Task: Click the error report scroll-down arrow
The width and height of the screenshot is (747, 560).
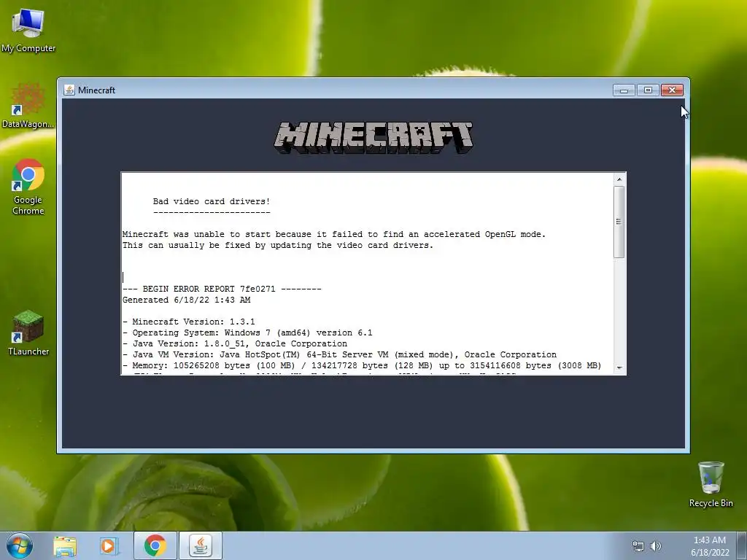Action: tap(619, 367)
